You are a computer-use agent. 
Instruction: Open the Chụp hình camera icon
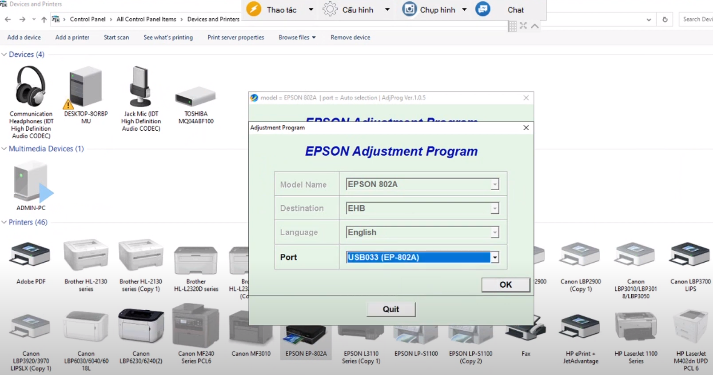pos(409,9)
